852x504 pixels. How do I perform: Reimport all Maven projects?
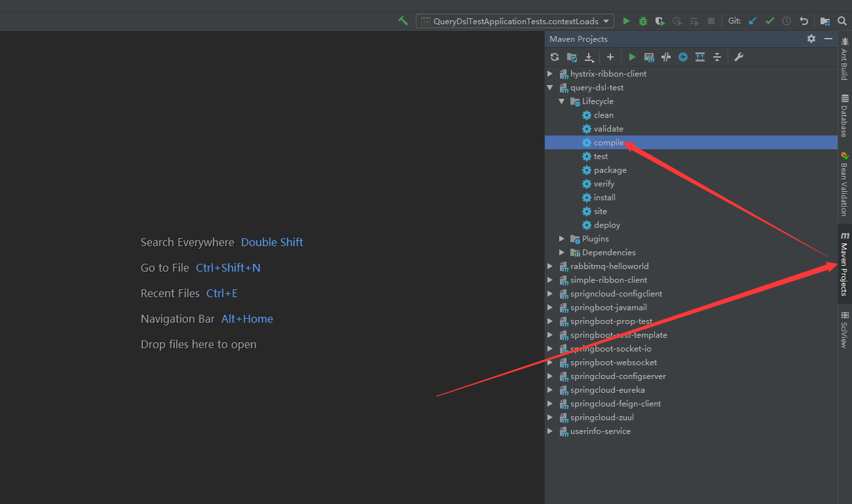[555, 57]
